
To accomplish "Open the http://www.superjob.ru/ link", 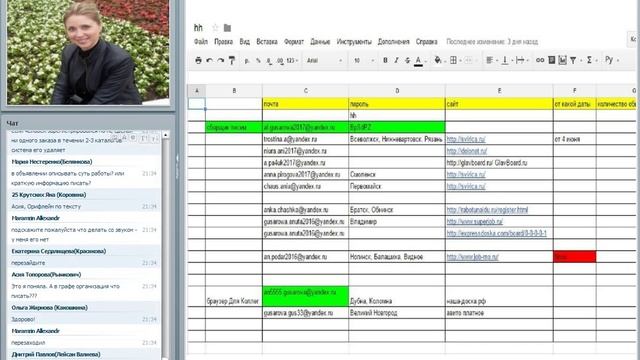I will pyautogui.click(x=475, y=222).
